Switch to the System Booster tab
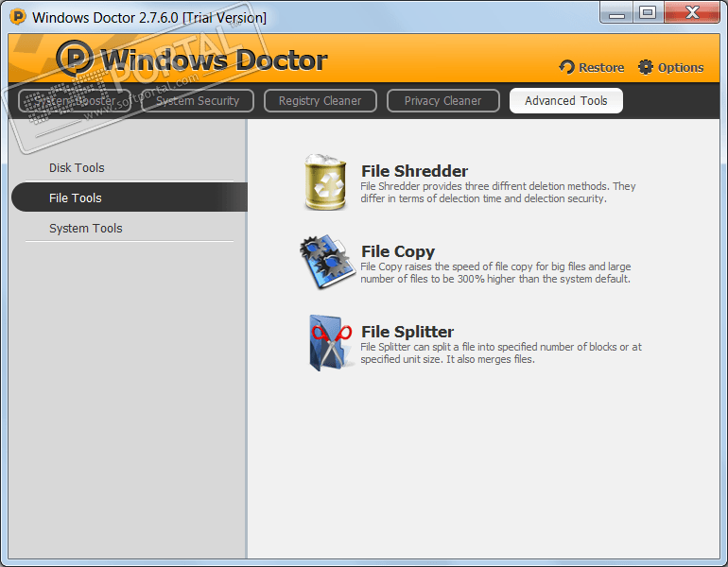This screenshot has height=567, width=728. pos(75,101)
